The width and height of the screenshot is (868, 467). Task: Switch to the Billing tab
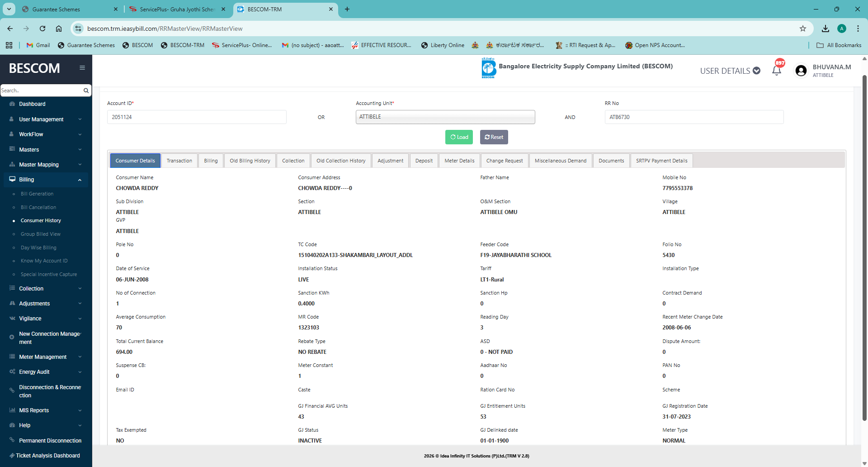[x=211, y=161]
